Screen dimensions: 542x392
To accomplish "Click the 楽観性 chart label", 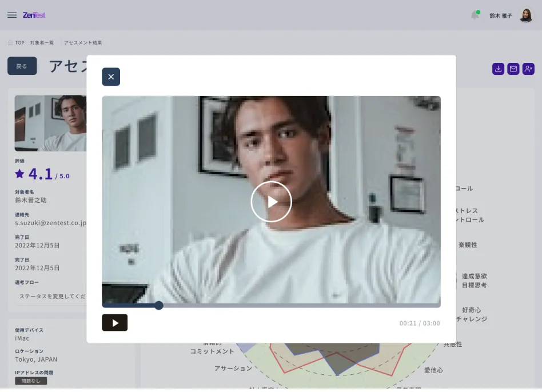I will (468, 245).
